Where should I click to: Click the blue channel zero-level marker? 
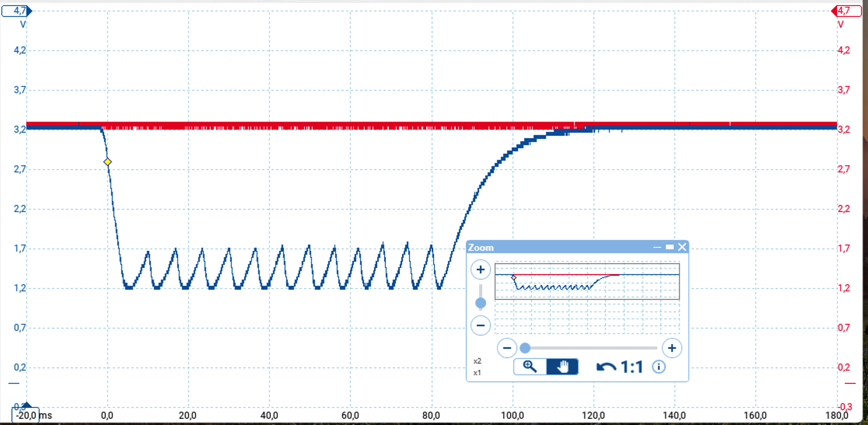[x=14, y=383]
